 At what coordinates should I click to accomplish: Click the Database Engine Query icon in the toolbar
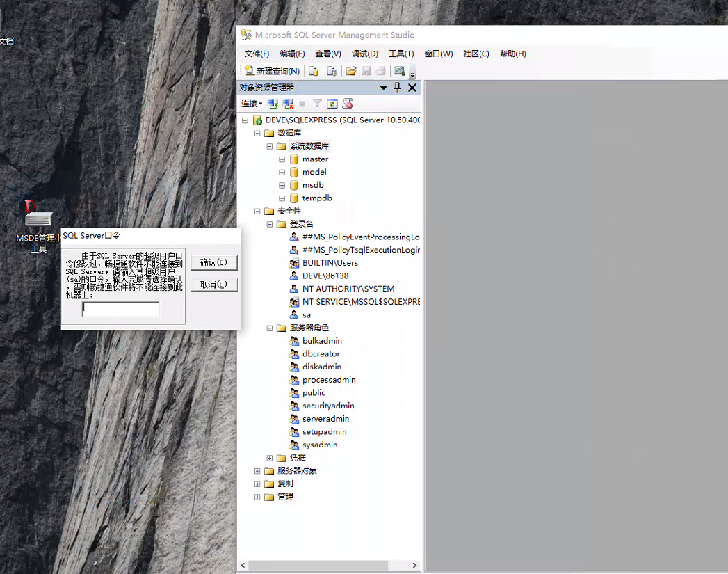[x=314, y=71]
